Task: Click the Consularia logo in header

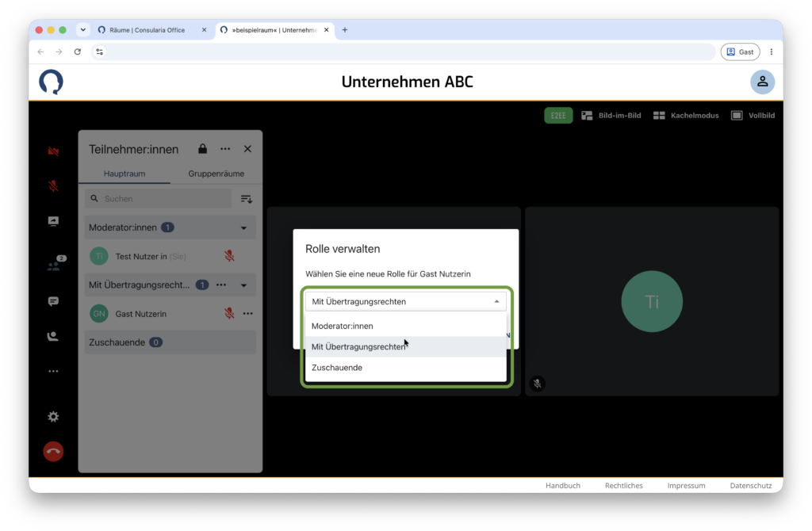Action: [x=52, y=82]
